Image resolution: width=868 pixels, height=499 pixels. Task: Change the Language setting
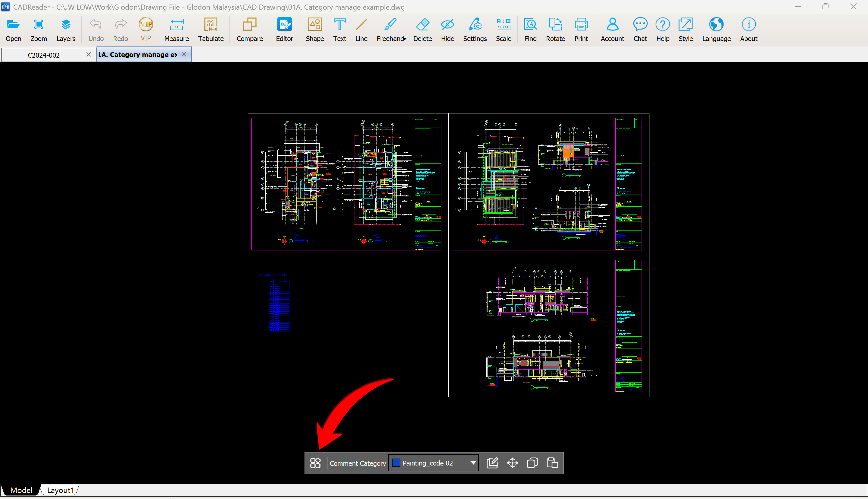716,30
